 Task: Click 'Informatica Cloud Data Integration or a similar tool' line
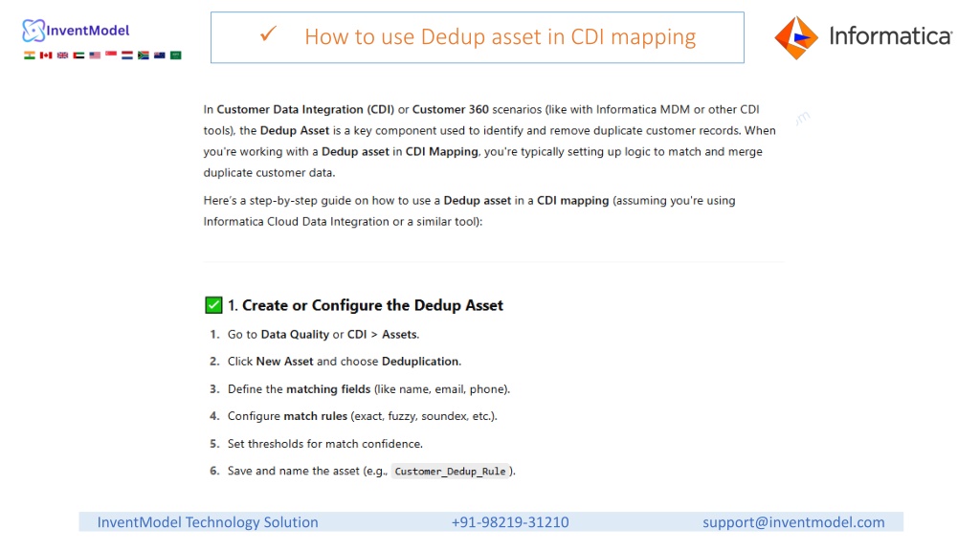[x=344, y=222]
